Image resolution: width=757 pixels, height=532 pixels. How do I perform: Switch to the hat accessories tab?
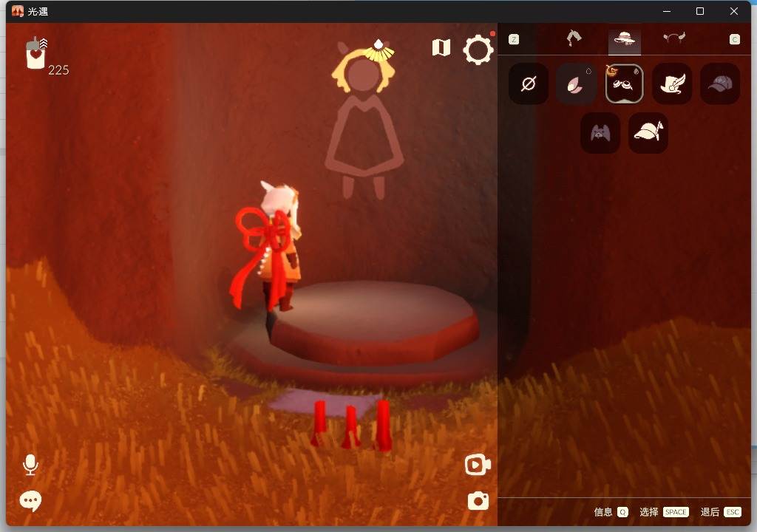coord(624,40)
